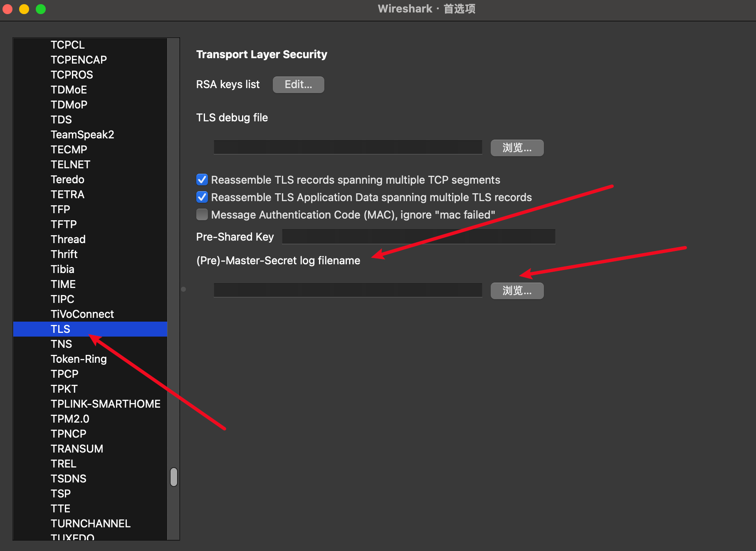Close the Wireshark preferences window

point(7,9)
